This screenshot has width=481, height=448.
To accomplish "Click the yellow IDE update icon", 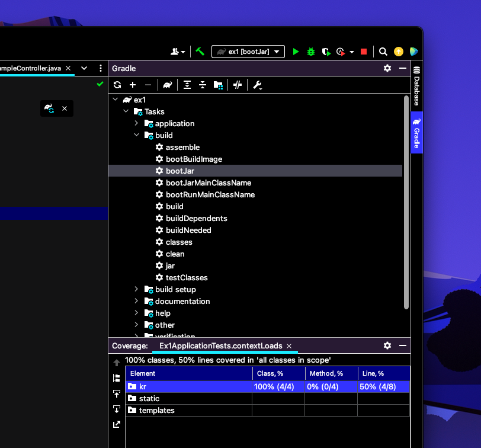I will [399, 52].
